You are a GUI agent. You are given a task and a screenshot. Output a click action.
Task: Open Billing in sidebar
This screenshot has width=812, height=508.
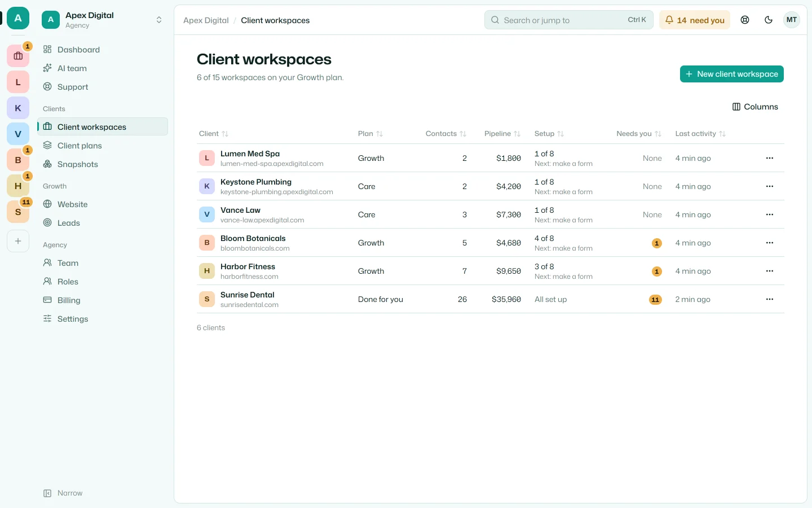(103, 300)
